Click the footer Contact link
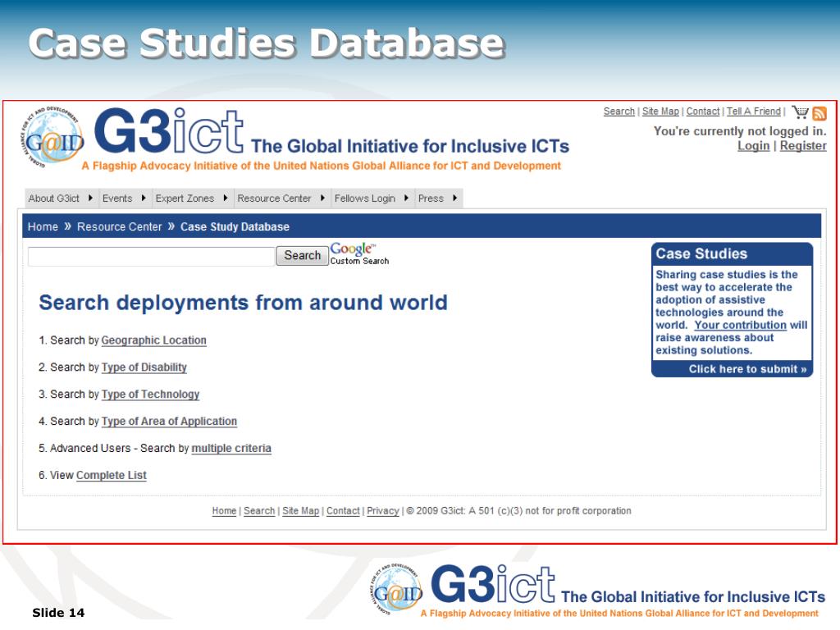The width and height of the screenshot is (840, 630). click(x=344, y=511)
